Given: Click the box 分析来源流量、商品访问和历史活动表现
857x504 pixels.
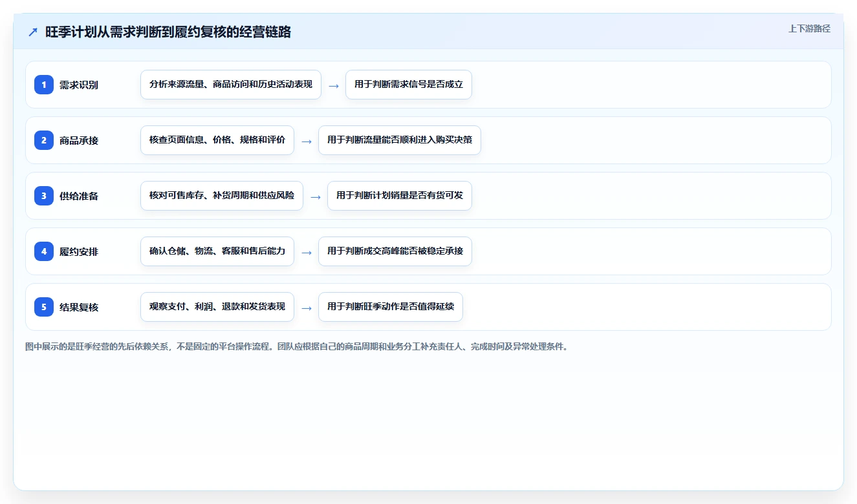Looking at the screenshot, I should click(231, 85).
